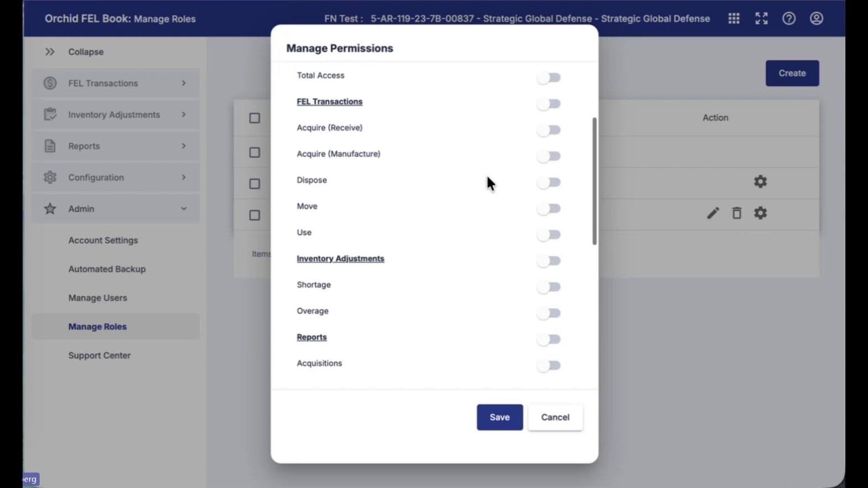Toggle fullscreen mode icon
The image size is (868, 488).
tap(761, 18)
